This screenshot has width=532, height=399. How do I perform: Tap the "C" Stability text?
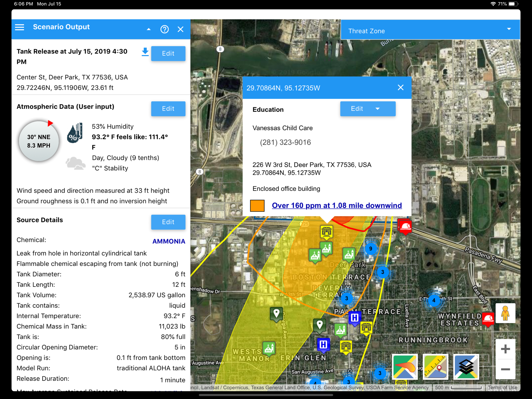tap(110, 168)
